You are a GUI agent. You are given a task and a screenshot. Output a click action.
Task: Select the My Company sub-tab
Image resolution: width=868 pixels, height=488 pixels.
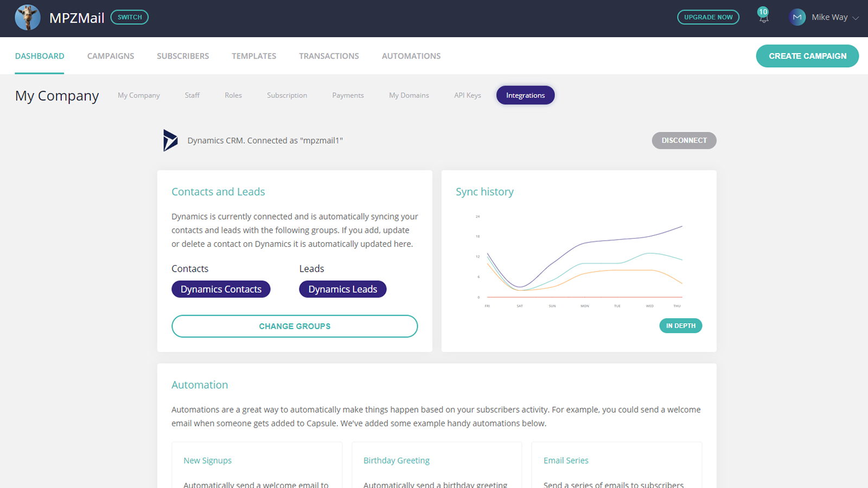point(139,95)
